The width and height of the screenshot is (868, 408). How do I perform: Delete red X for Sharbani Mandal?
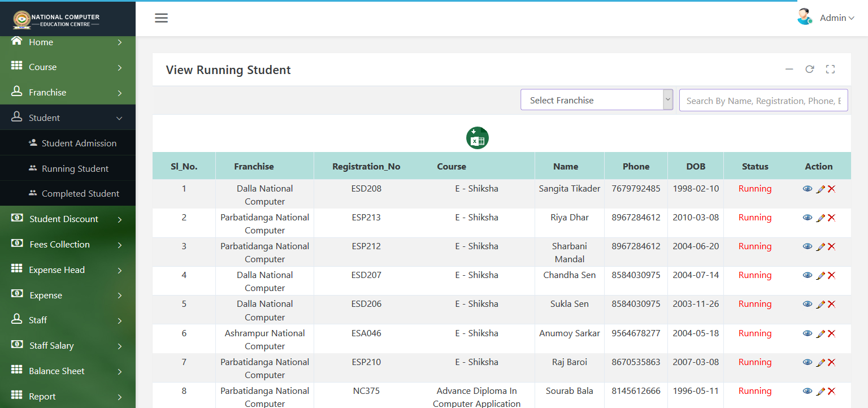point(831,246)
